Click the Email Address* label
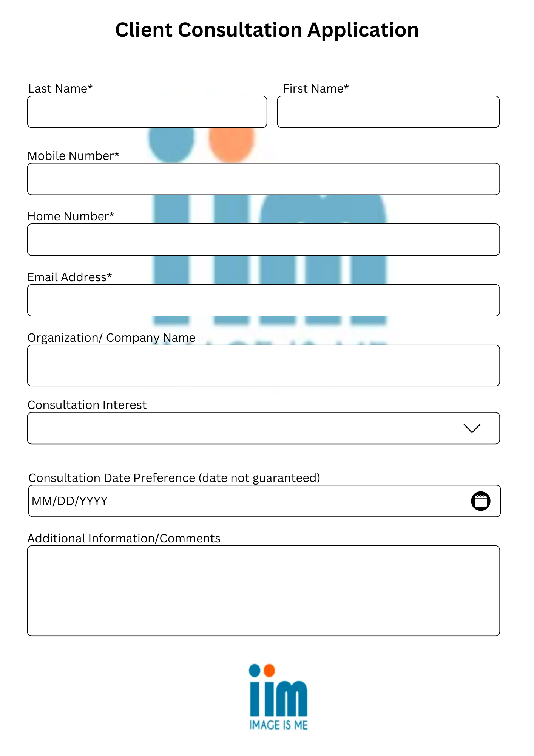The width and height of the screenshot is (534, 756). [x=69, y=277]
